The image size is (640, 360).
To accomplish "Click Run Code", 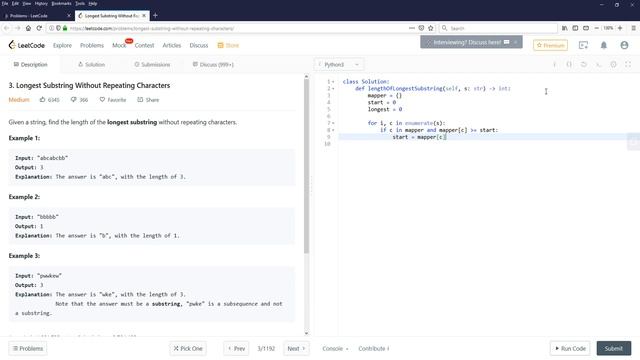I will point(570,348).
